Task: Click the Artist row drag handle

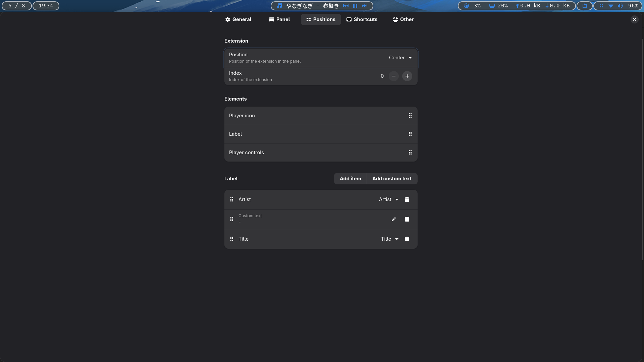Action: (232, 199)
